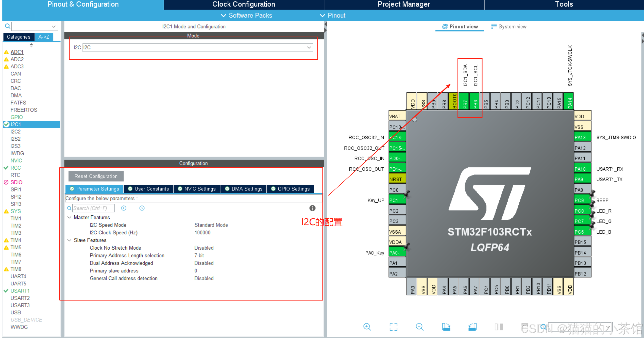Click the PB6 pin on the chip
The height and width of the screenshot is (339, 644).
474,101
